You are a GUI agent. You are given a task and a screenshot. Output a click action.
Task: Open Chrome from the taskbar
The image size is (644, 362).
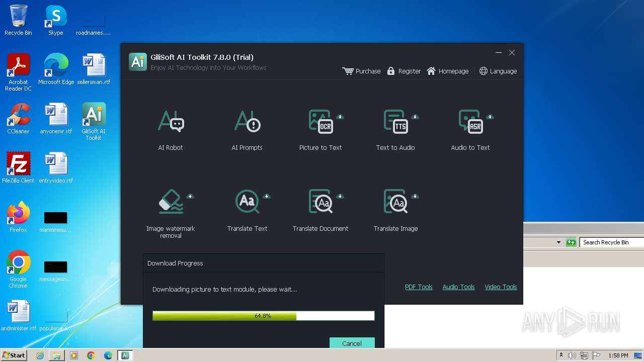(x=91, y=355)
